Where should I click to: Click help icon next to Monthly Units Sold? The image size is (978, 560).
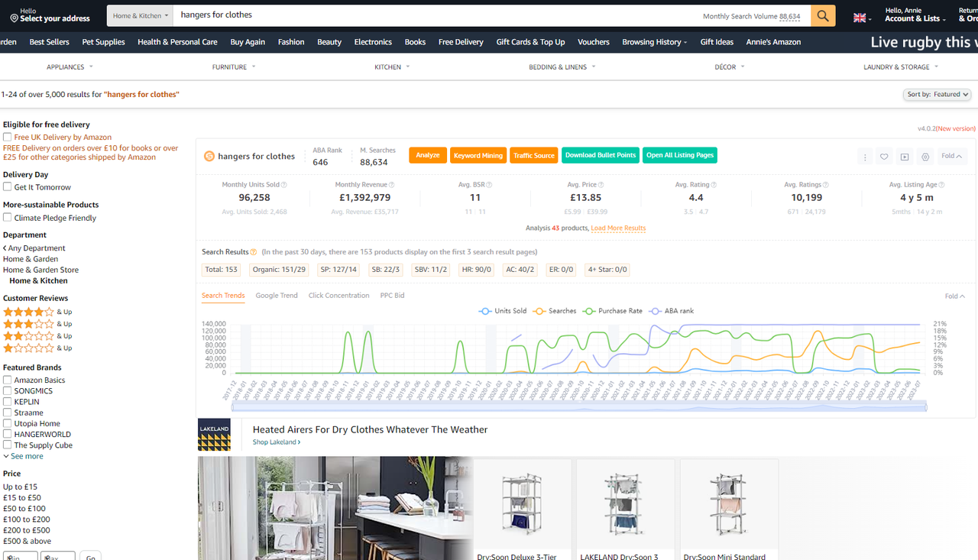pos(285,185)
